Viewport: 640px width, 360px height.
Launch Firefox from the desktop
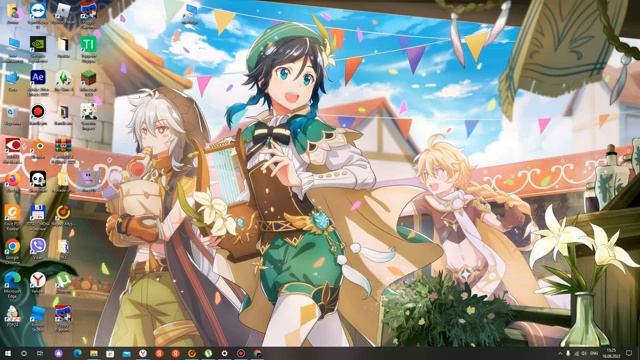[13, 179]
